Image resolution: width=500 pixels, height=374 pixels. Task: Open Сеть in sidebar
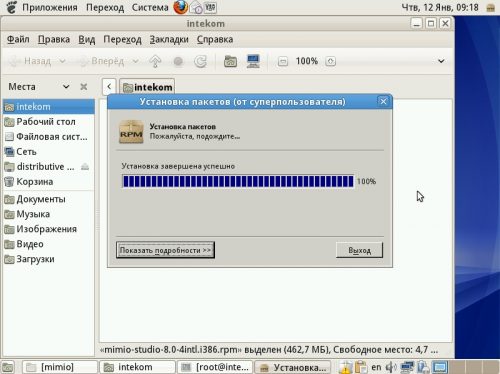[x=49, y=152]
